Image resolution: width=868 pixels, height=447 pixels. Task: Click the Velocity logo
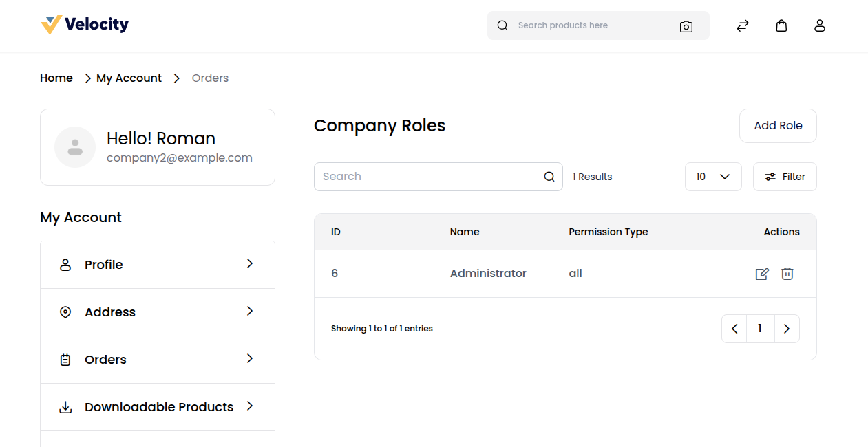tap(85, 25)
